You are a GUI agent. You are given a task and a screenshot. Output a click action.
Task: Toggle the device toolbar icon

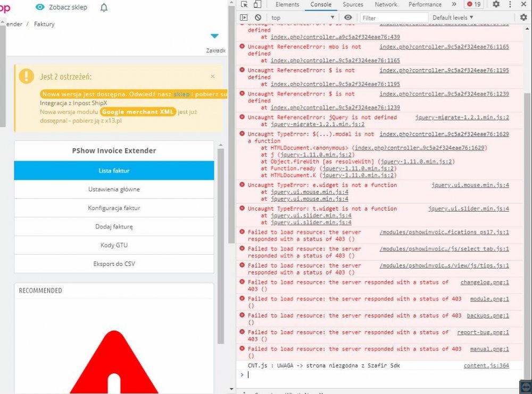257,4
